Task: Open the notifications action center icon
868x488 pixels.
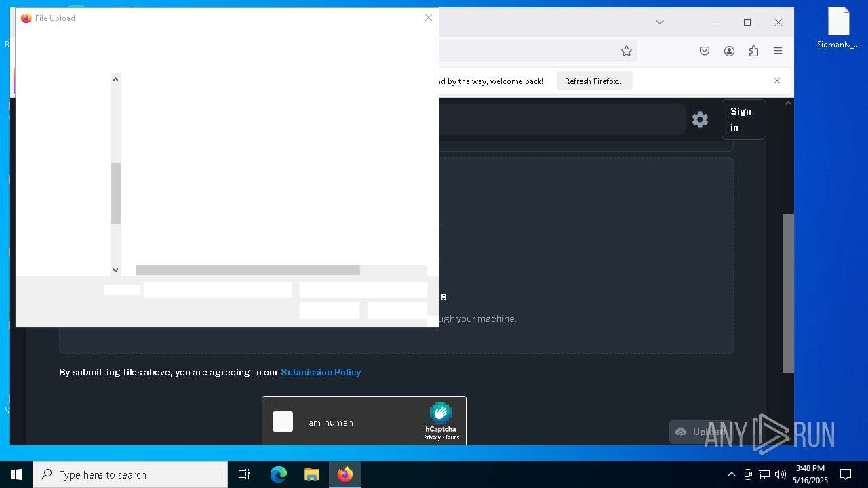Action: click(x=846, y=474)
